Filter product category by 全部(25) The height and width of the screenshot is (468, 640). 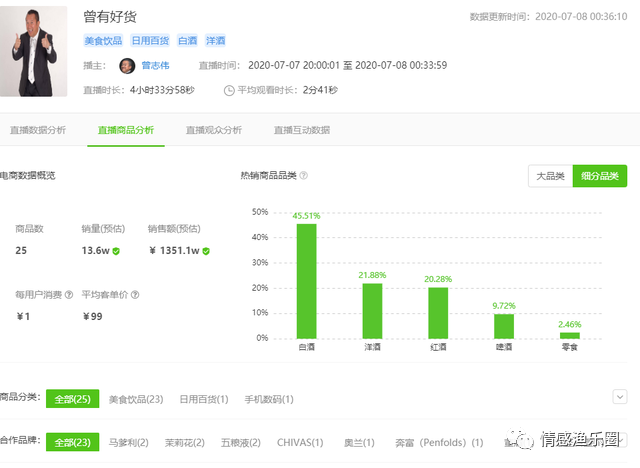tap(72, 399)
